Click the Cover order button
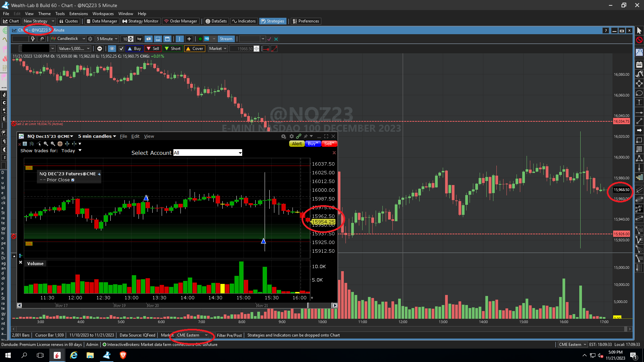644x362 pixels. (195, 49)
